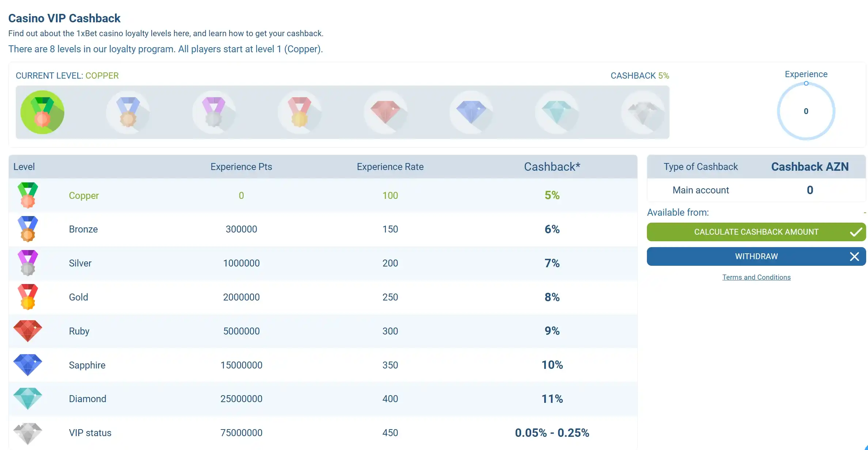Select the faded Gold medal in level bar

click(x=300, y=112)
